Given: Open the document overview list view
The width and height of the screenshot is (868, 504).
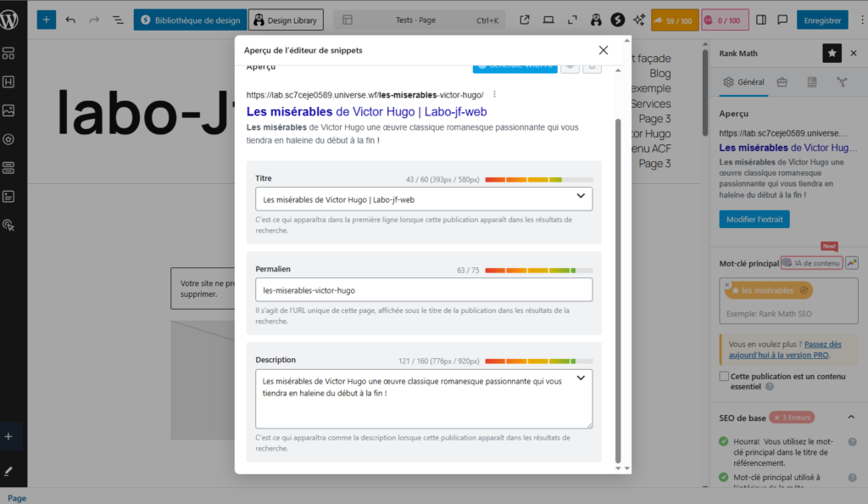Looking at the screenshot, I should 117,20.
